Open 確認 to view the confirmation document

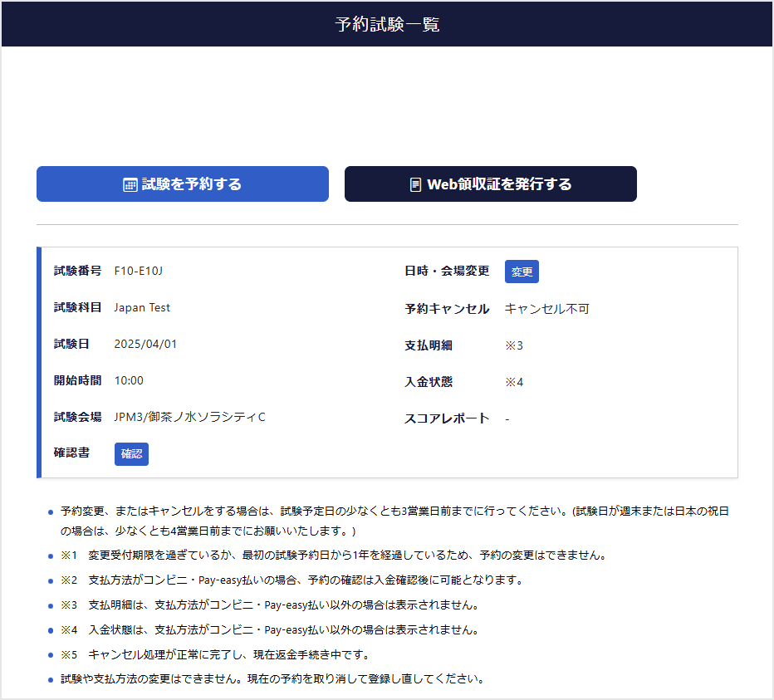pyautogui.click(x=131, y=453)
